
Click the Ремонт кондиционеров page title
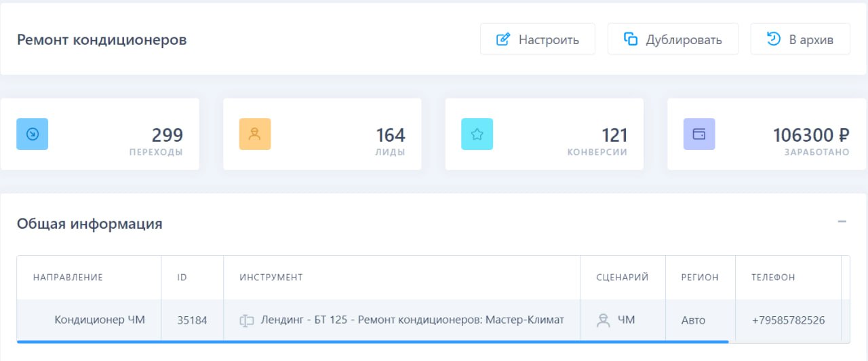click(x=102, y=40)
